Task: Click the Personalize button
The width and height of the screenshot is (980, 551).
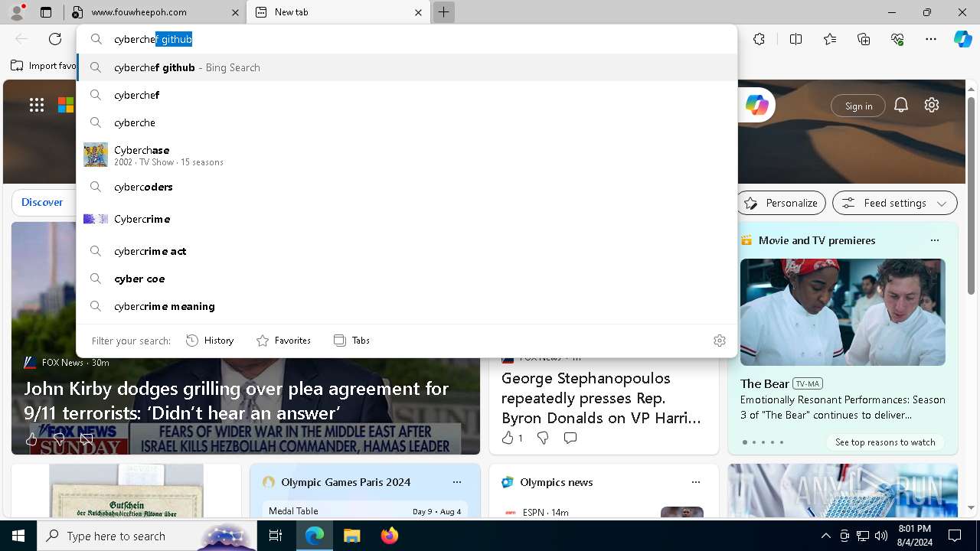Action: (x=781, y=203)
